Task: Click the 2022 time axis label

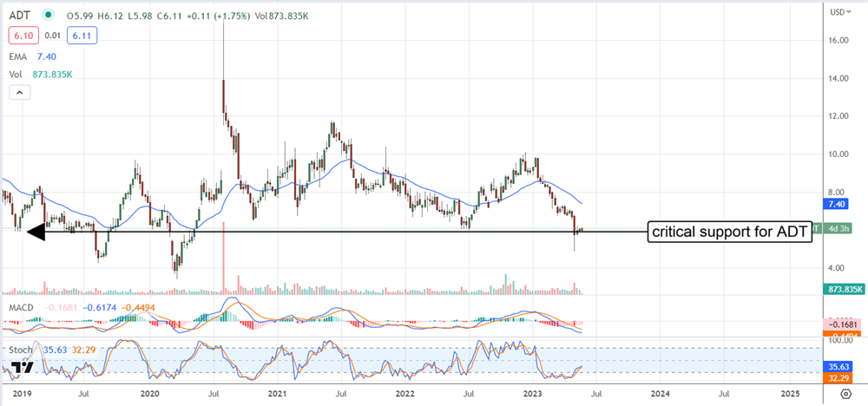Action: tap(404, 394)
